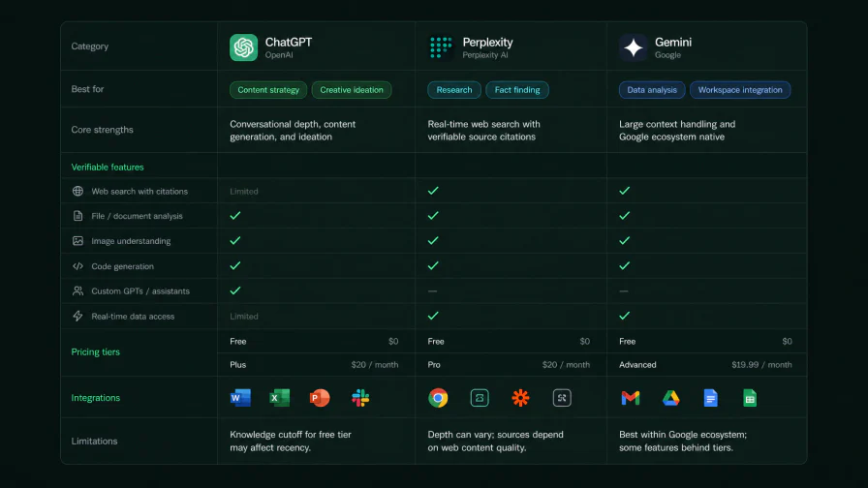
Task: Click Gemini's checkmark for Web search with citations
Action: pos(625,191)
